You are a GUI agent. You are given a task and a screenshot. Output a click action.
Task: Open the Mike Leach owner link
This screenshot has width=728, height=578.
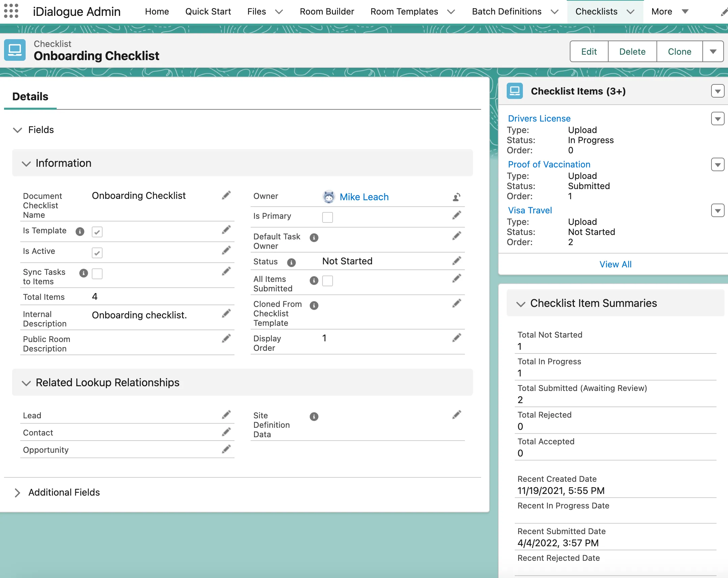[x=364, y=197]
